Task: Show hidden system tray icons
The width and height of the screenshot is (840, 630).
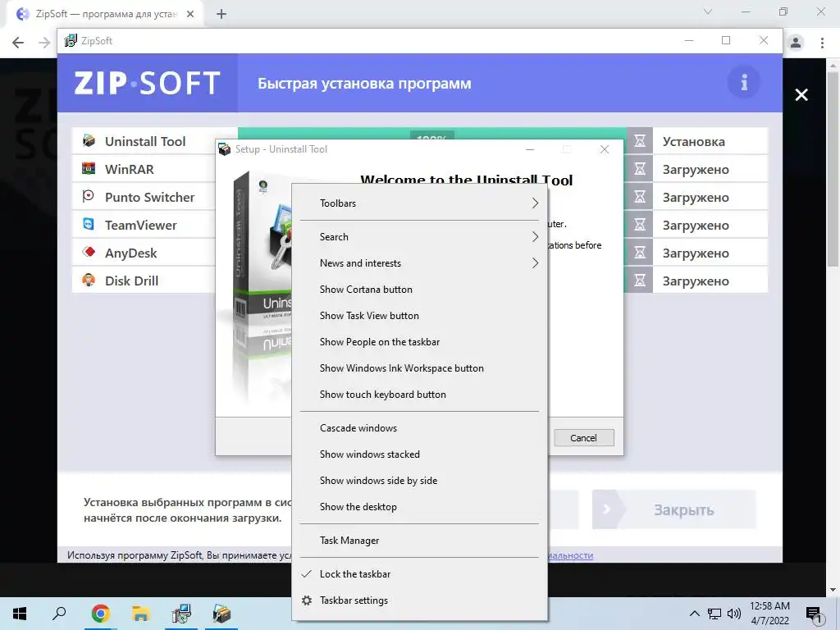Action: coord(694,614)
